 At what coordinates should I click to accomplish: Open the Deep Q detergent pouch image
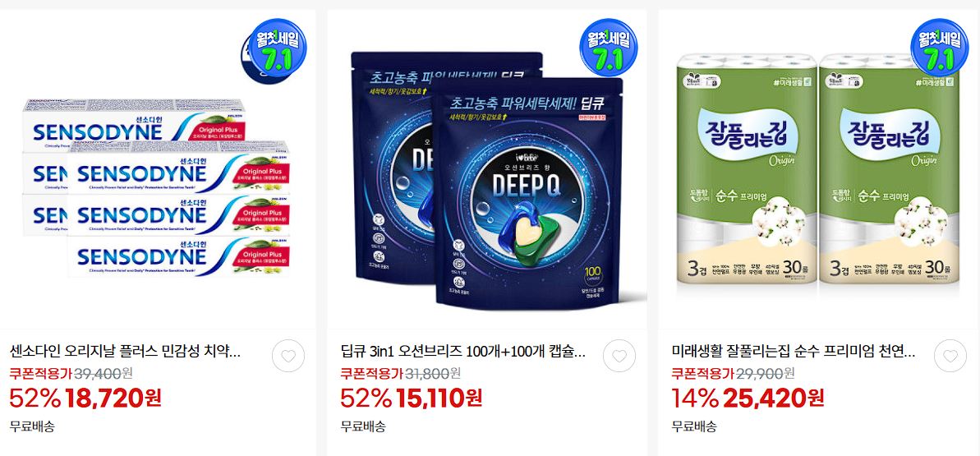coord(487,181)
